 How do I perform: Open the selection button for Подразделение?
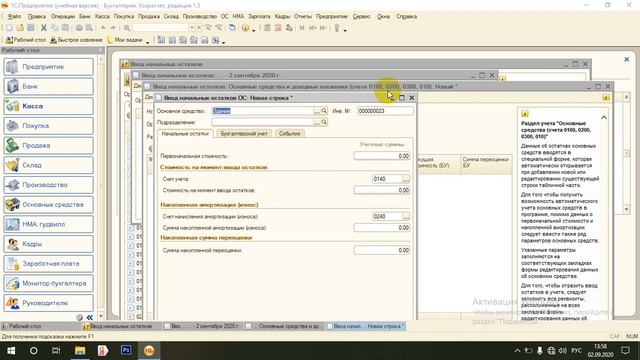click(x=317, y=122)
